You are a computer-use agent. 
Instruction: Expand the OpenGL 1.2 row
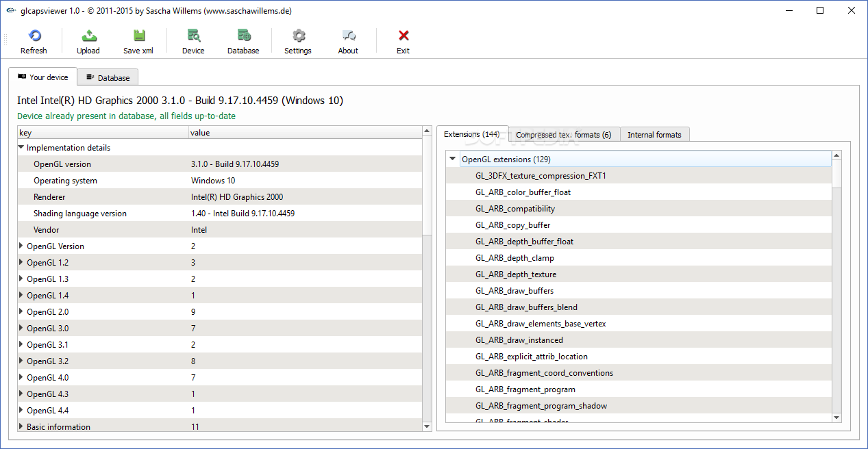tap(21, 262)
